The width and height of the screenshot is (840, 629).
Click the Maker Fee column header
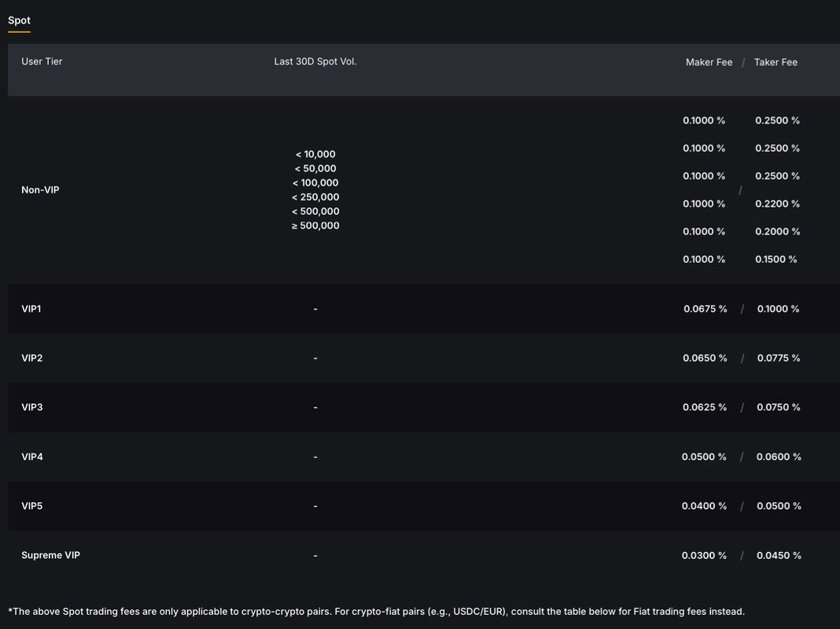coord(709,62)
